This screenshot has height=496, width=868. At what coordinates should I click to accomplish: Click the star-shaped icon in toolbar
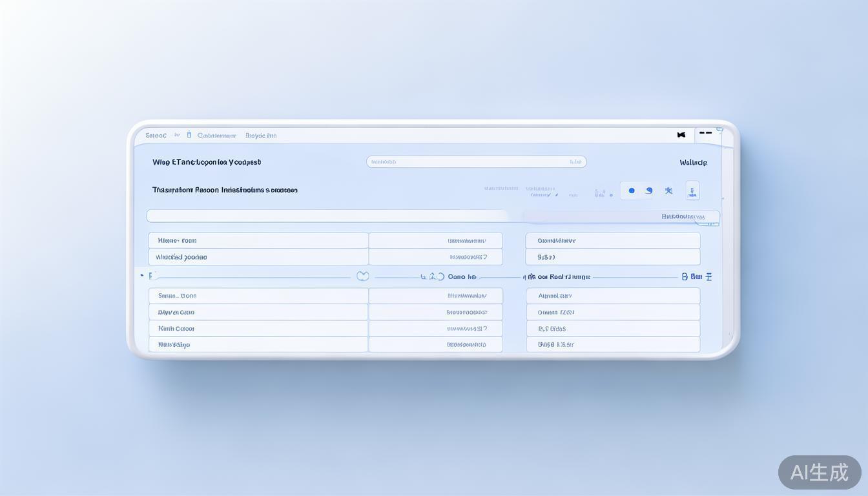click(x=668, y=191)
